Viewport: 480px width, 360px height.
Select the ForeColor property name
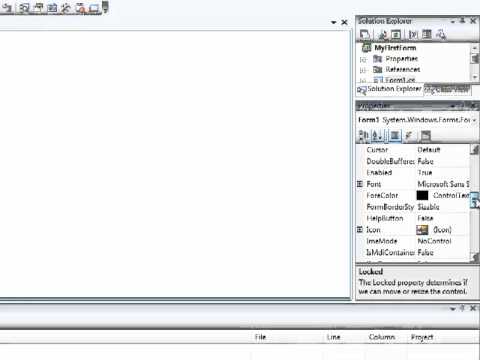[x=382, y=195]
